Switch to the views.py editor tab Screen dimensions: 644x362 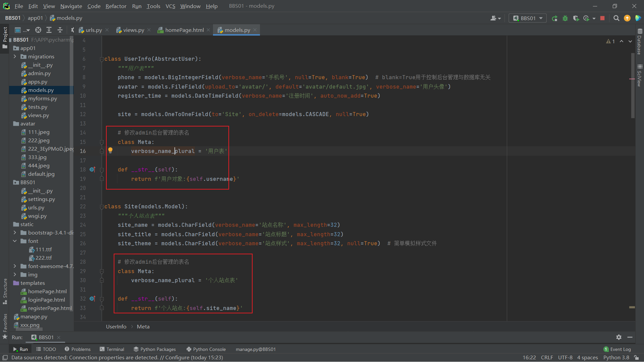click(x=133, y=30)
